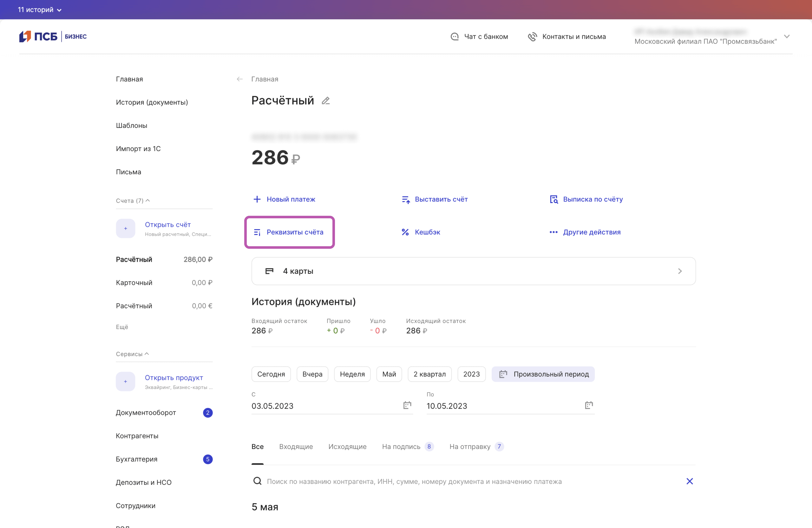The width and height of the screenshot is (812, 528).
Task: Select the Неделя period filter
Action: tap(352, 374)
